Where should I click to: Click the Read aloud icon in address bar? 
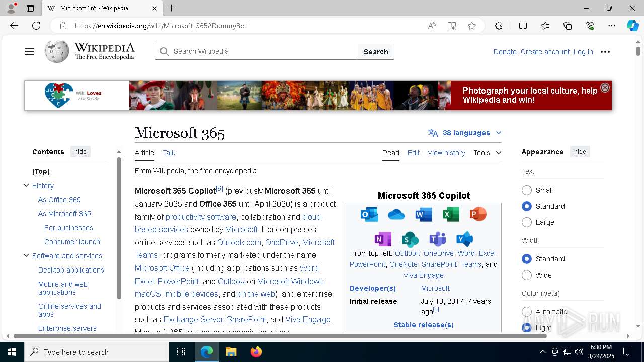point(432,26)
